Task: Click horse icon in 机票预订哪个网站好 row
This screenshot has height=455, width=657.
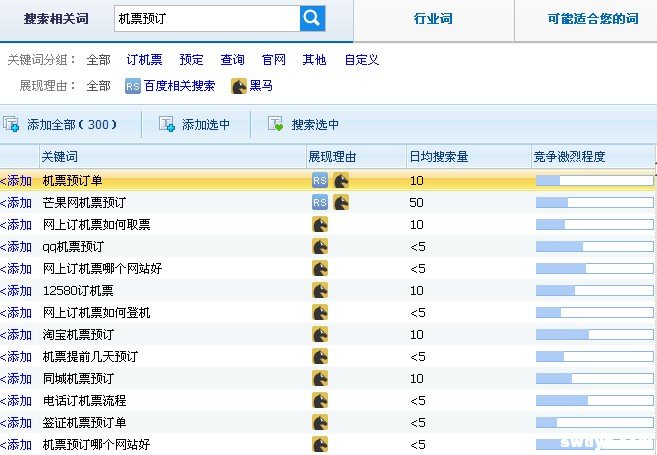Action: [320, 445]
